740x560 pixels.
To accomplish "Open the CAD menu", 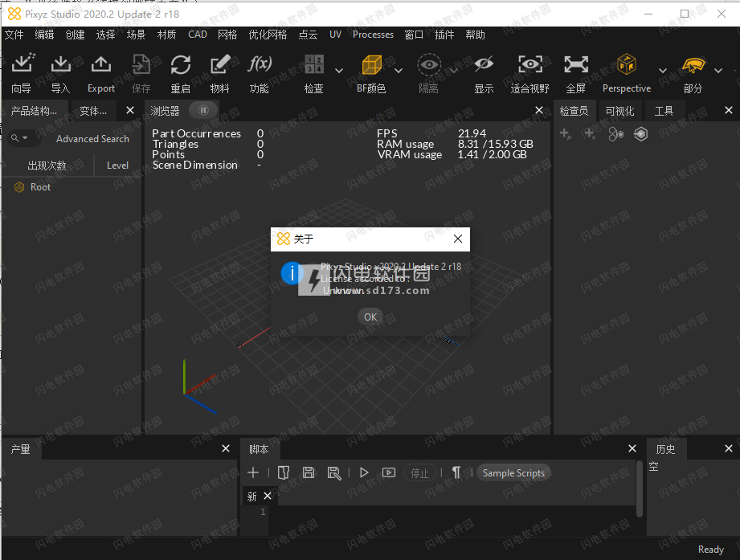I will (198, 35).
